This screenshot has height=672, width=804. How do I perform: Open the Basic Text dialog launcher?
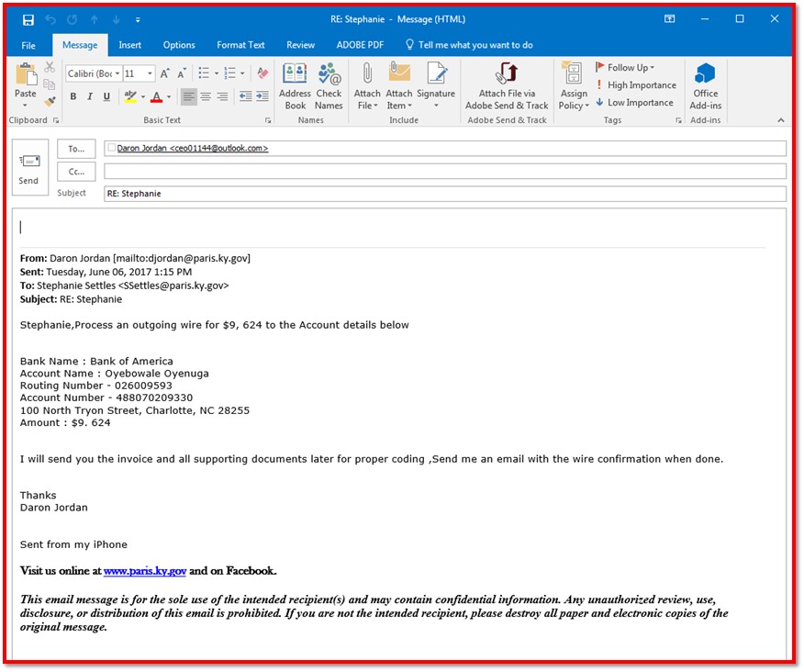coord(268,120)
